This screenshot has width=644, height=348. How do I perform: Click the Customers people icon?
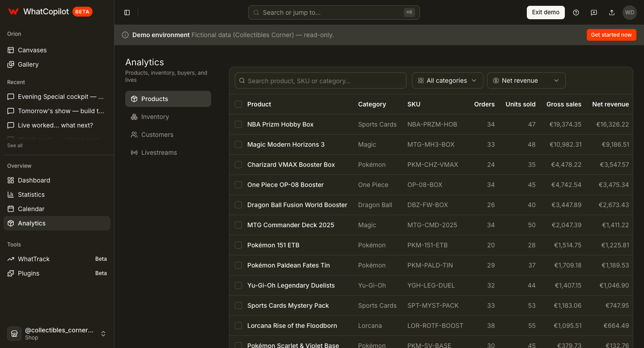tap(134, 135)
